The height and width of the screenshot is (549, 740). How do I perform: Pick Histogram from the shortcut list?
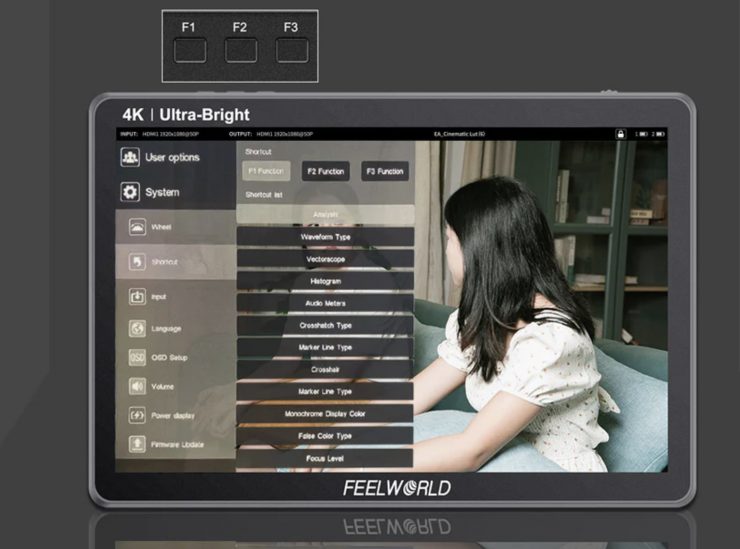pyautogui.click(x=325, y=281)
